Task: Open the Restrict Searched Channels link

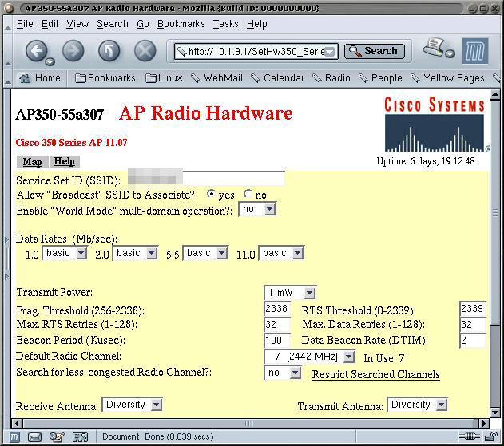Action: 375,374
